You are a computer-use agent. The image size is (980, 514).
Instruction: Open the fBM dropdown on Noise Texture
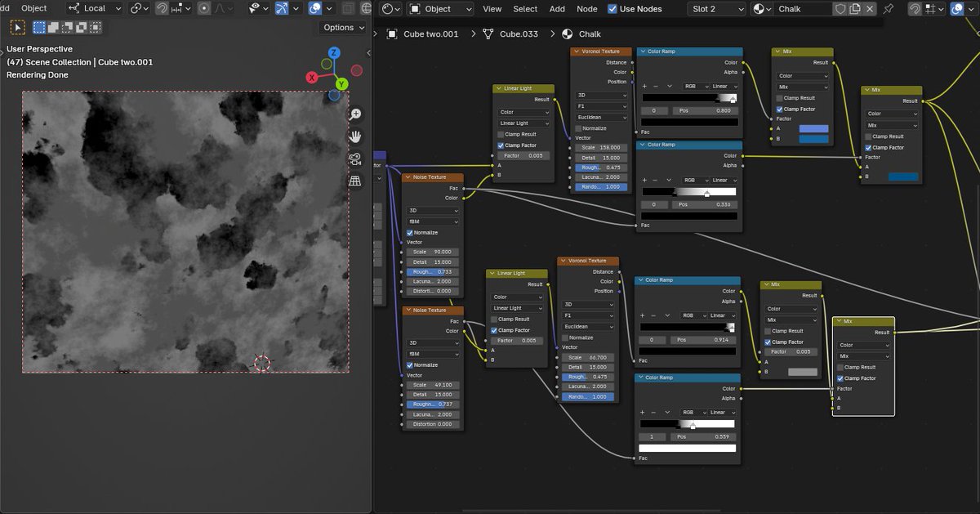(431, 221)
